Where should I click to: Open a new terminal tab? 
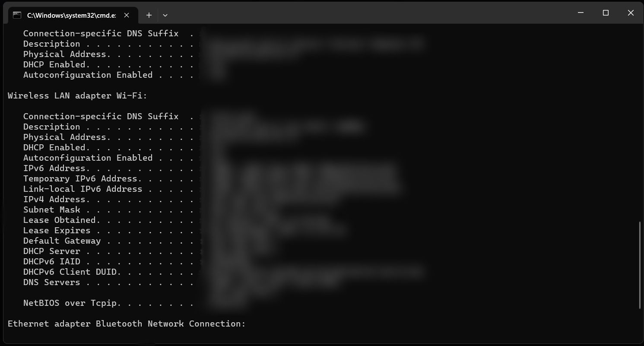coord(149,15)
